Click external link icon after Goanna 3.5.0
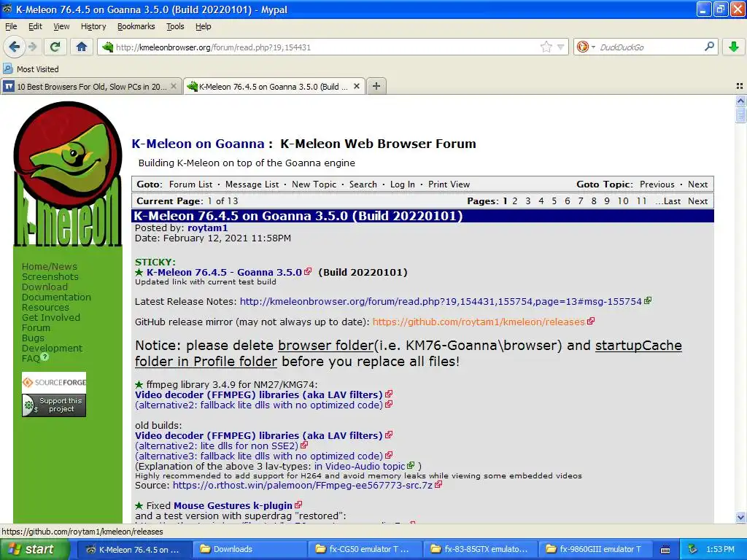This screenshot has height=560, width=747. click(308, 271)
